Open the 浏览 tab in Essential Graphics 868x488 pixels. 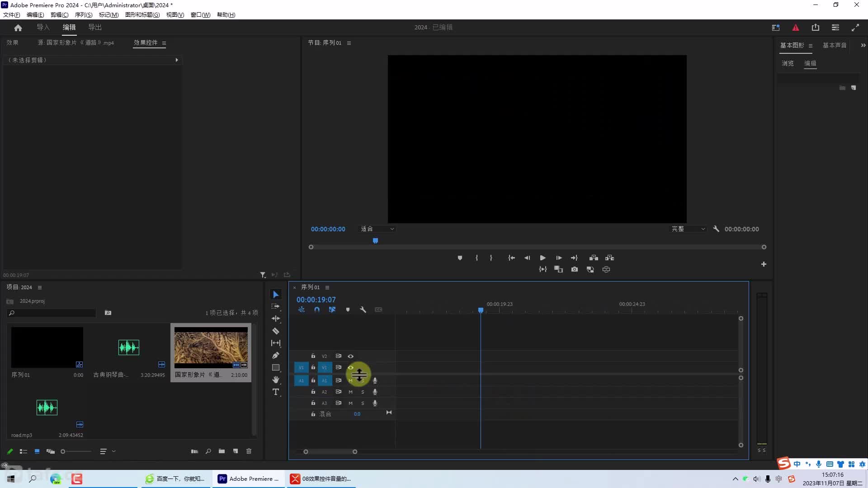[788, 63]
